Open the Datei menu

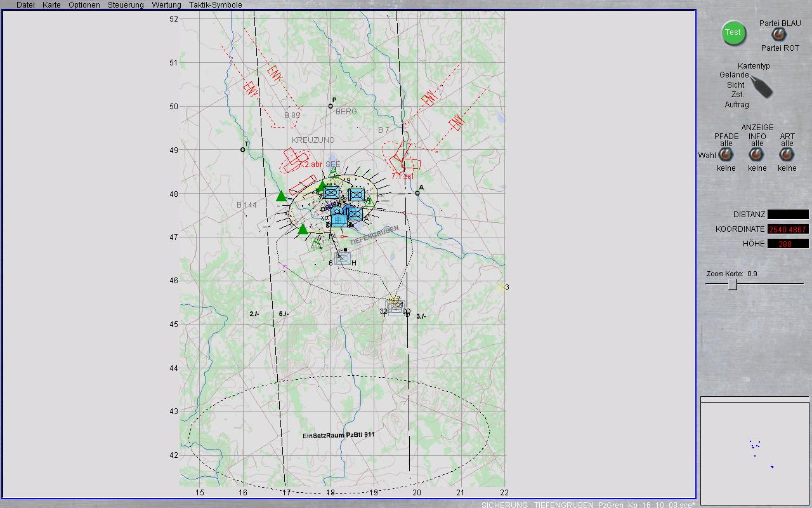click(x=25, y=5)
